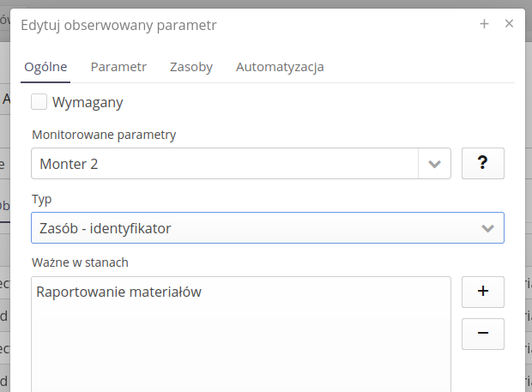Screen dimensions: 532x392
Task: Click the Monitorowane parametry field label
Action: (103, 135)
